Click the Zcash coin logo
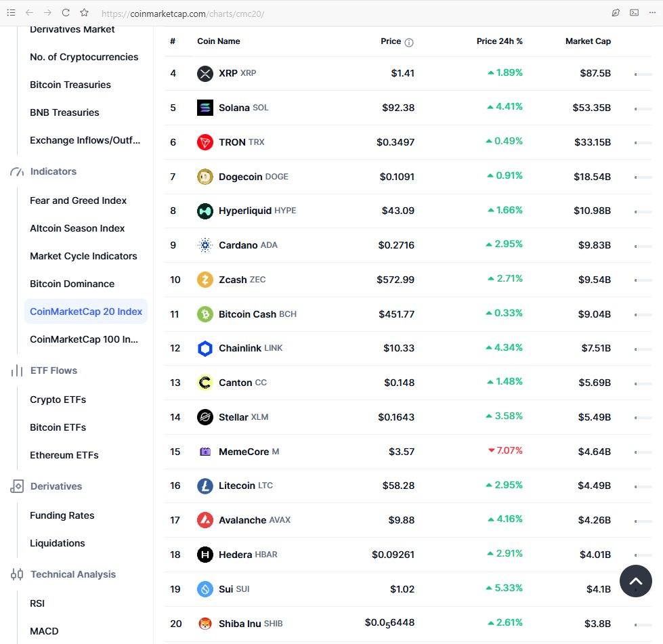This screenshot has width=663, height=644. click(205, 280)
